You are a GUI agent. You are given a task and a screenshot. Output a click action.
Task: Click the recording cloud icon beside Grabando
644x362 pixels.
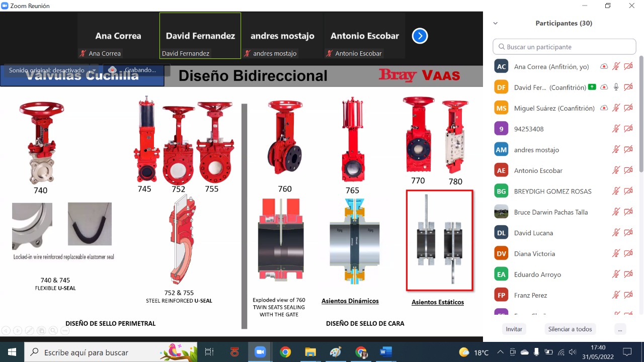[x=113, y=70]
